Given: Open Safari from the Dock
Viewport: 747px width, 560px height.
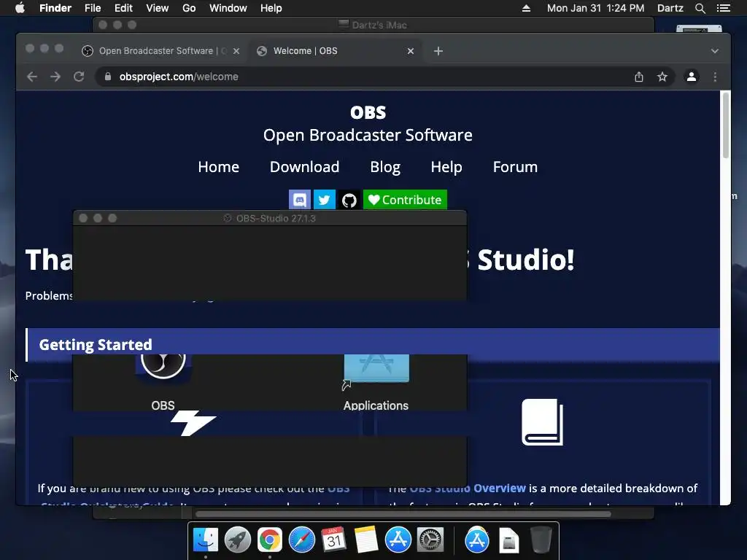Looking at the screenshot, I should pyautogui.click(x=301, y=540).
